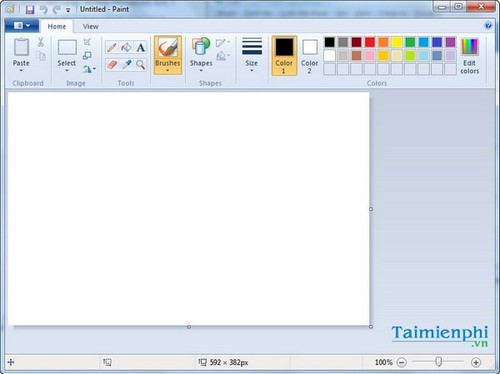
Task: Maximize the Paint window
Action: [459, 7]
